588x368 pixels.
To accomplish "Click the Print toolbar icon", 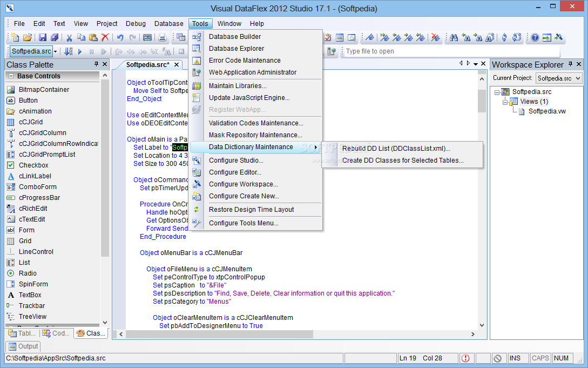I will (x=163, y=37).
